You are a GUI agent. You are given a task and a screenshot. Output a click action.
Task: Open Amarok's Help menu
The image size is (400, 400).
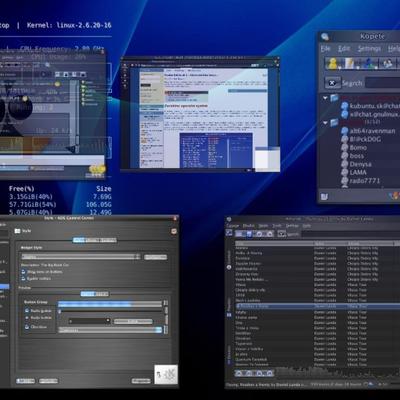pos(306,226)
